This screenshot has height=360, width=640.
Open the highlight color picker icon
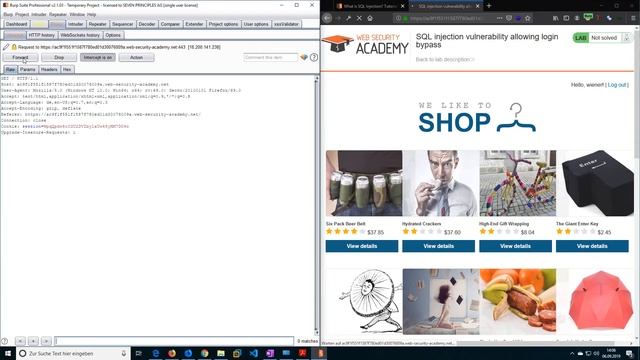[304, 58]
